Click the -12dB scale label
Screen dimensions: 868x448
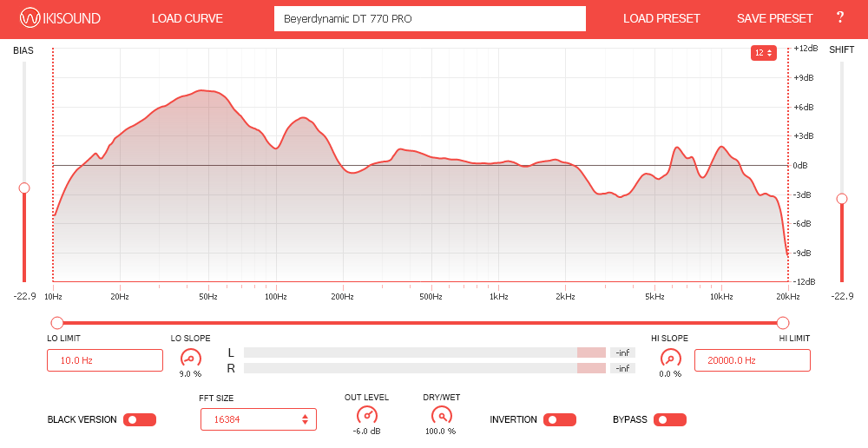pyautogui.click(x=806, y=282)
